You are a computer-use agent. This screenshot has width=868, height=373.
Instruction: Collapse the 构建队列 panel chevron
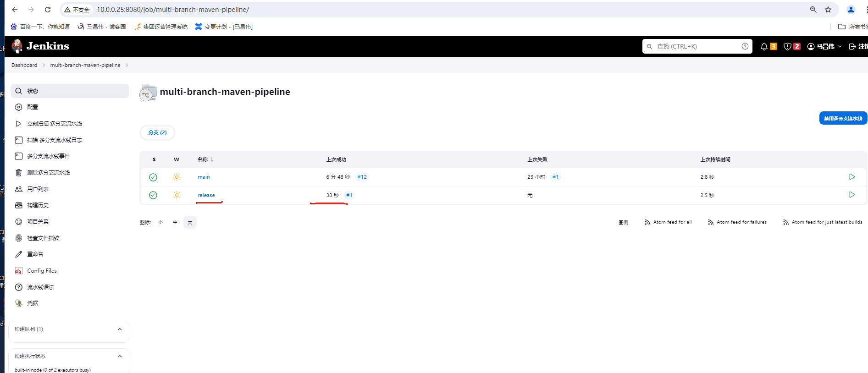[120, 329]
